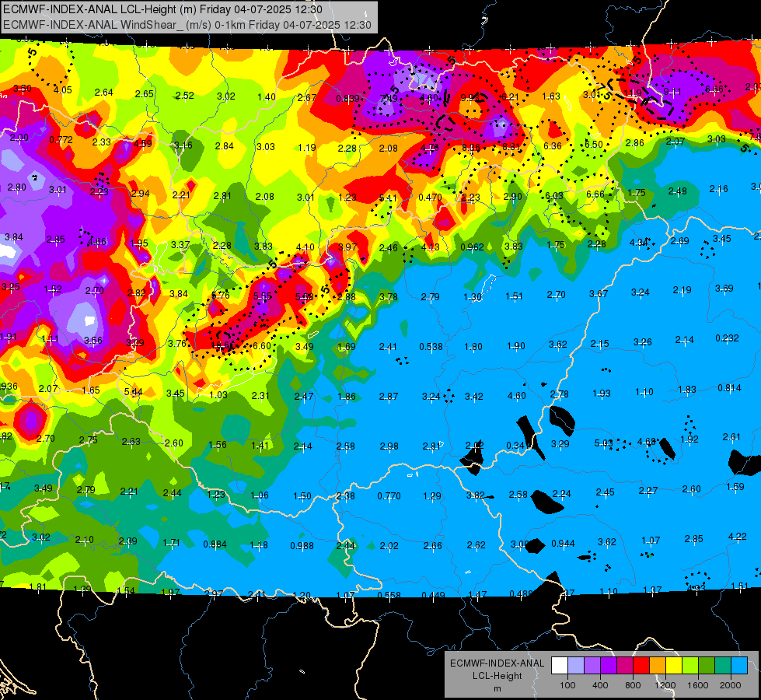Click the grid value 0.988

coord(302,545)
